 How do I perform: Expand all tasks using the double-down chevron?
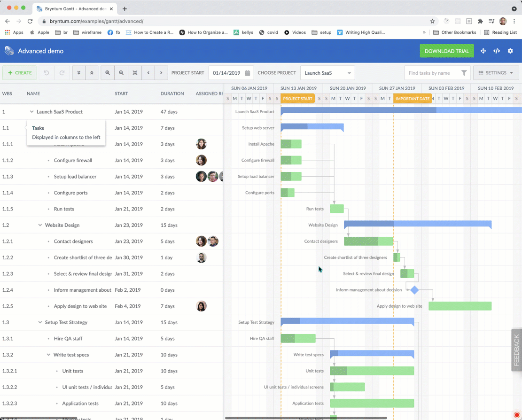tap(79, 73)
